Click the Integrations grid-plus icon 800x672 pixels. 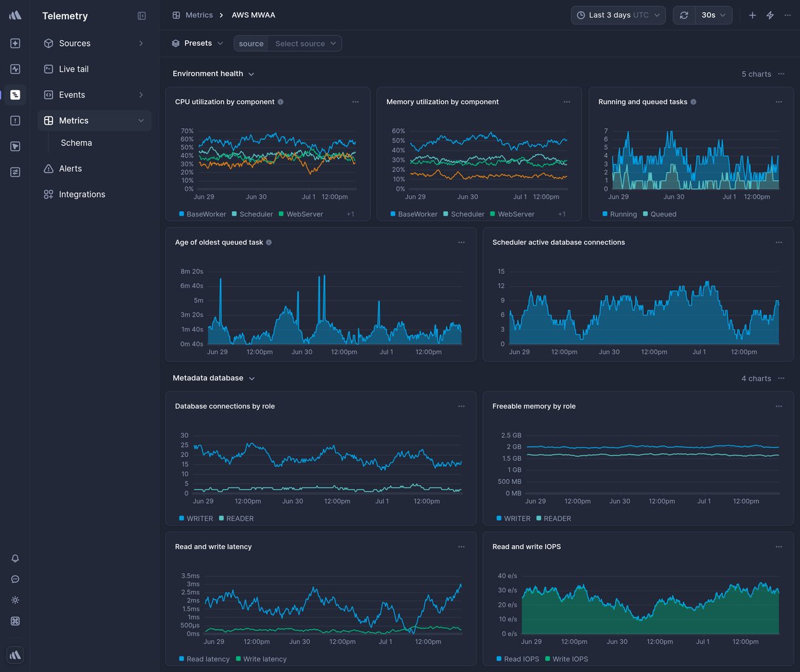[x=48, y=194]
